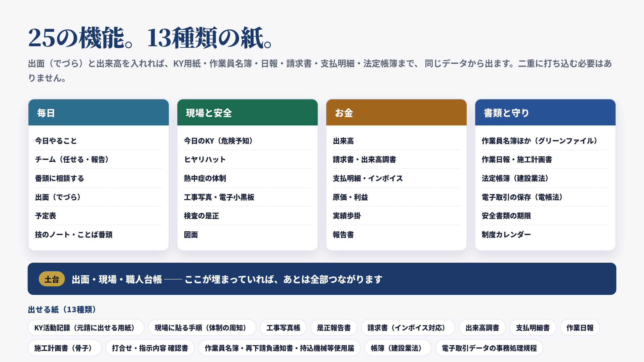Open ヒヤリハット item
This screenshot has height=362, width=644.
248,159
